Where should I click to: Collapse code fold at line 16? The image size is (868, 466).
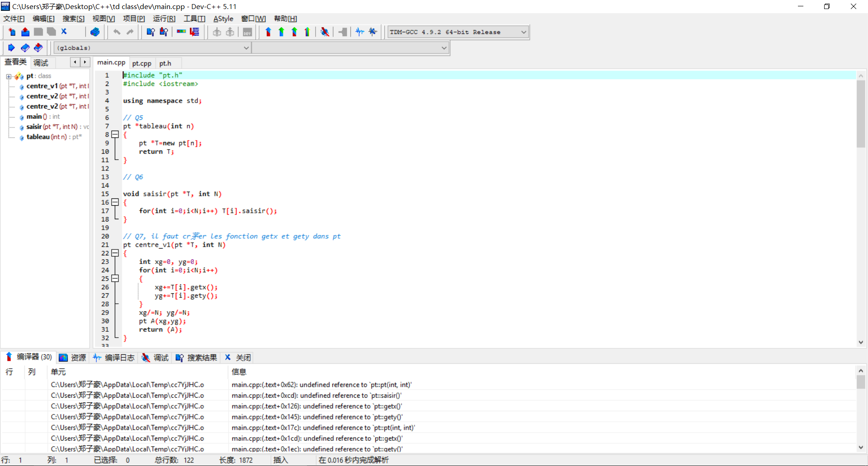[115, 202]
